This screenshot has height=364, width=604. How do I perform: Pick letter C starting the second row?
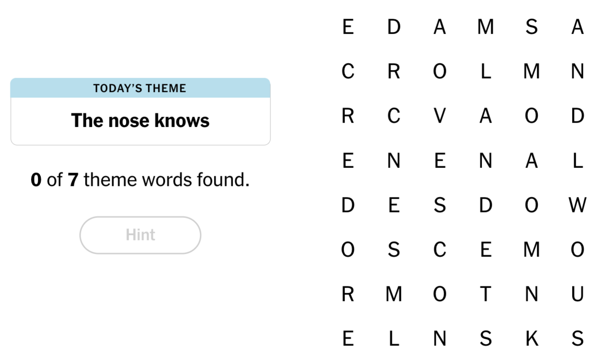point(348,71)
